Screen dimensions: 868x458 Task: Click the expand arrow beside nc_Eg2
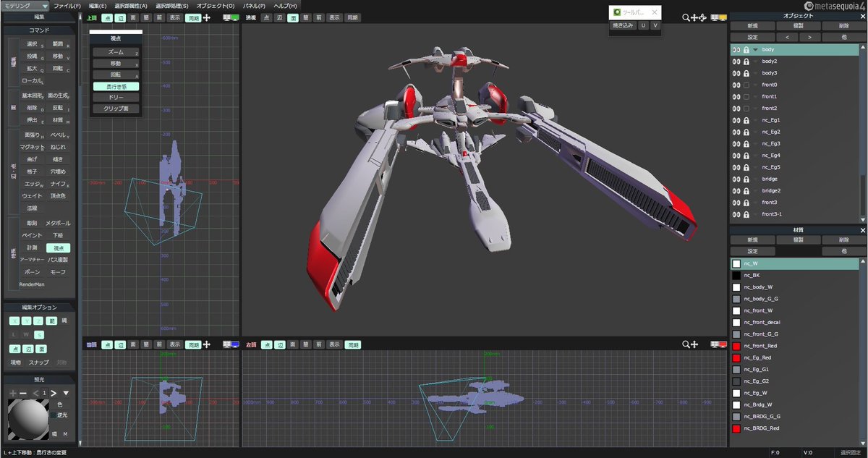tap(756, 132)
